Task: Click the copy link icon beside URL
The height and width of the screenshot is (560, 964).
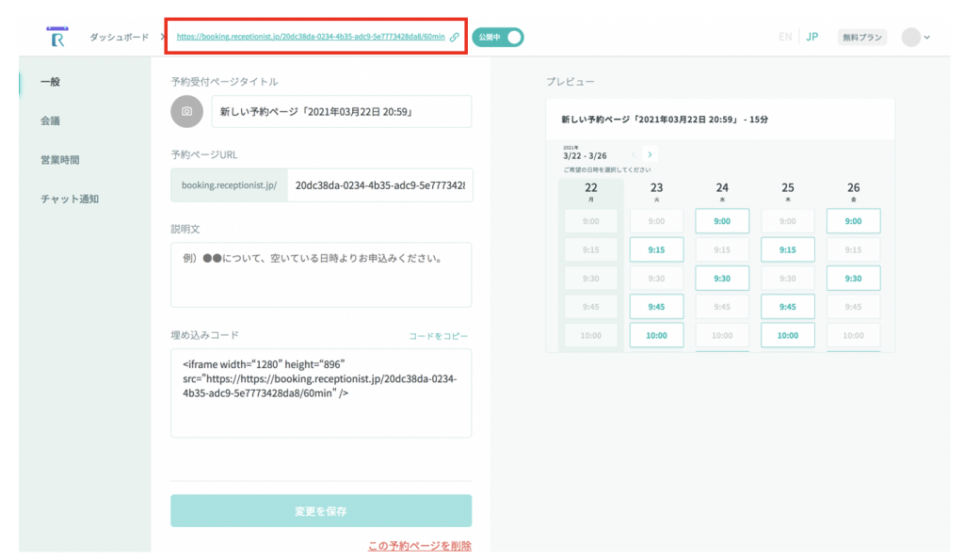Action: point(455,38)
